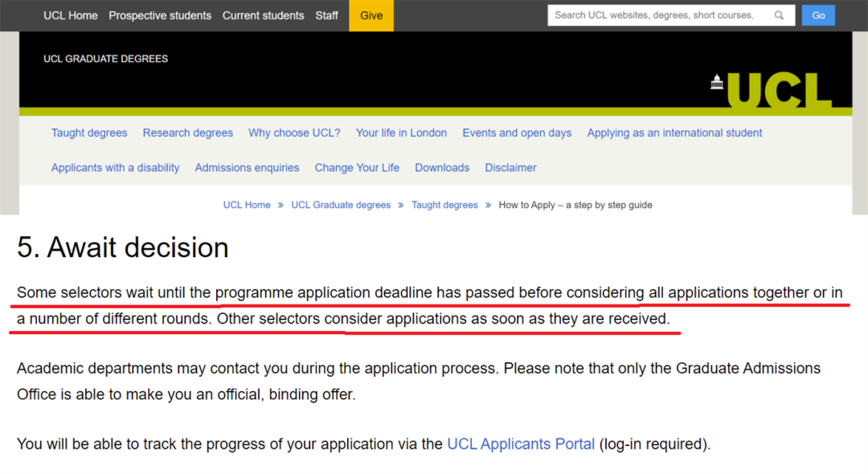Click the UCL logo
Screen dimensions: 868x474
click(x=771, y=90)
